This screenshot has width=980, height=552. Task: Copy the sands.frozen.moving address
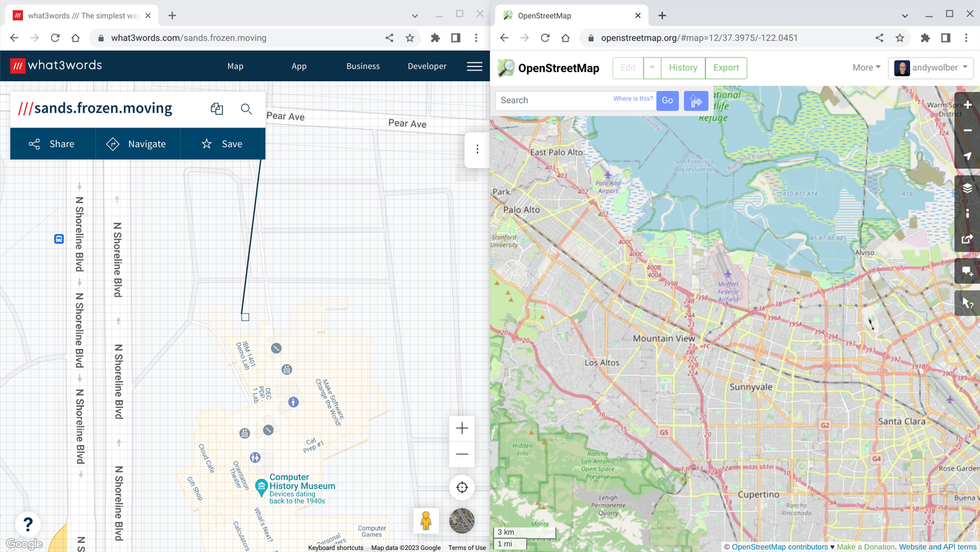216,109
